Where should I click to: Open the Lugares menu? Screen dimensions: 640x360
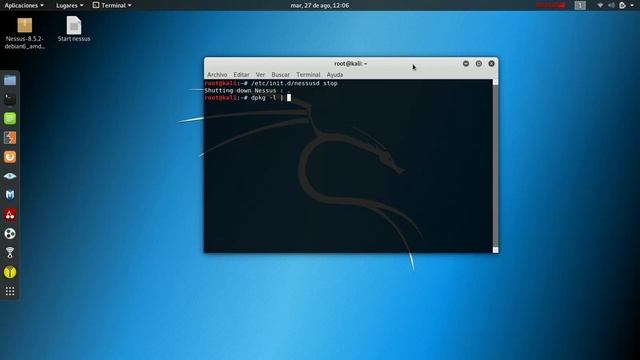pos(69,5)
